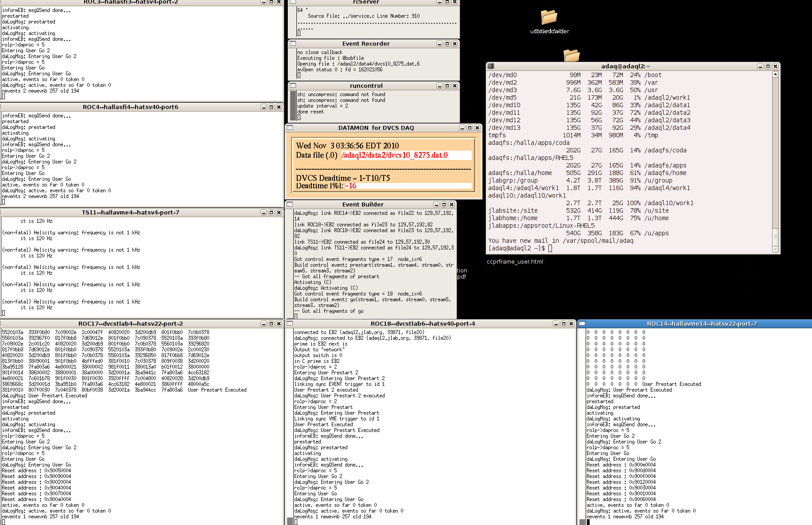Click the adaq terminal scrollbar down arrow
Image resolution: width=812 pixels, height=525 pixels.
[x=775, y=249]
